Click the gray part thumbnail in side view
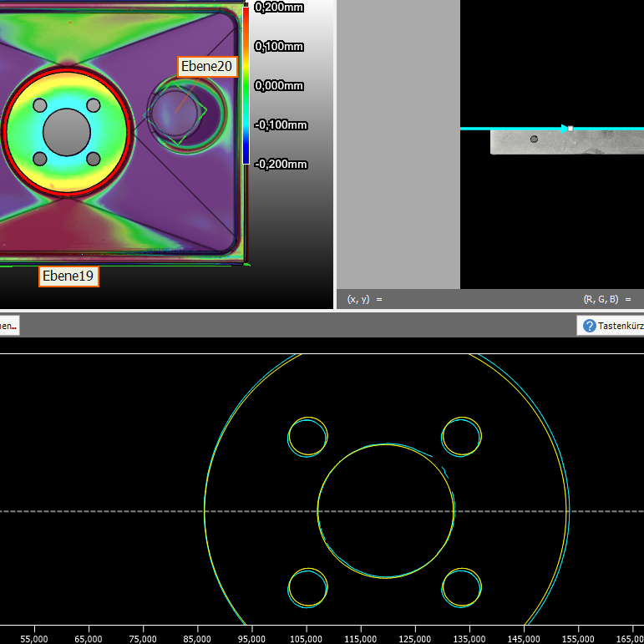 point(567,142)
